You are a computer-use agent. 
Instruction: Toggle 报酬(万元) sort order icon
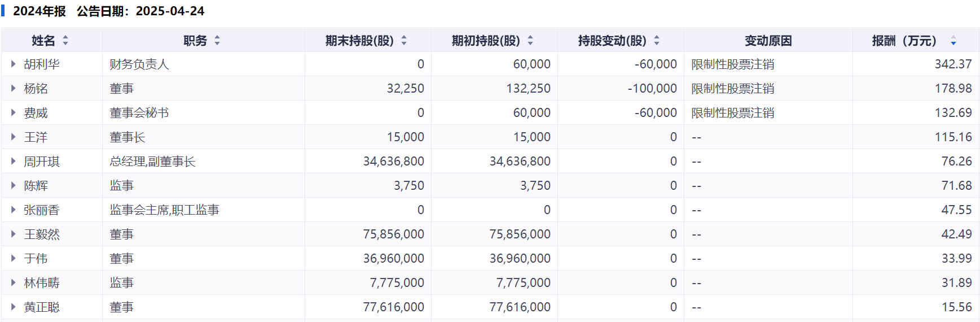953,41
